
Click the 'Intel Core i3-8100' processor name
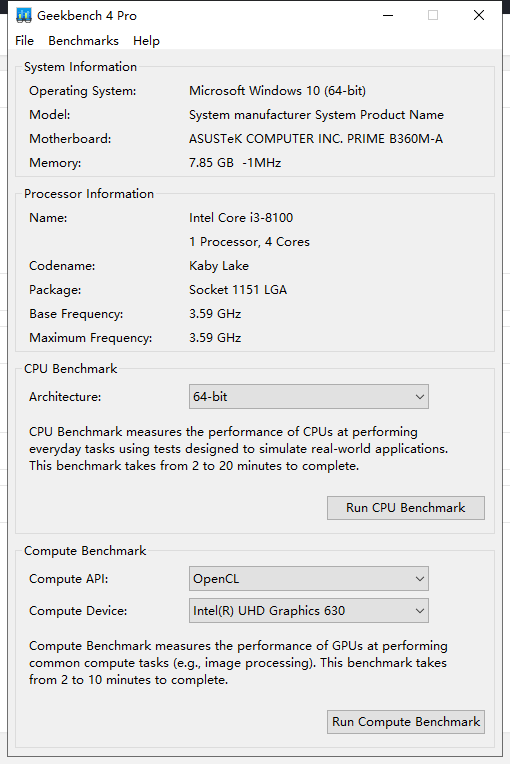(x=241, y=218)
